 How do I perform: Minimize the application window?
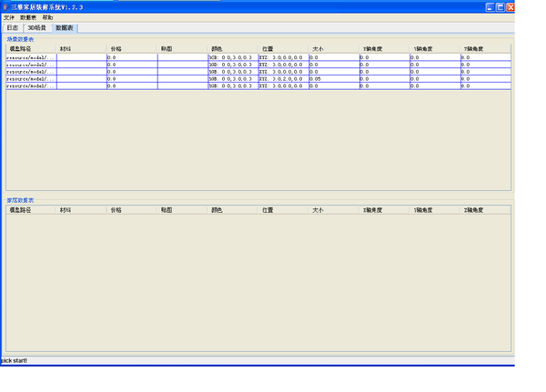[490, 6]
